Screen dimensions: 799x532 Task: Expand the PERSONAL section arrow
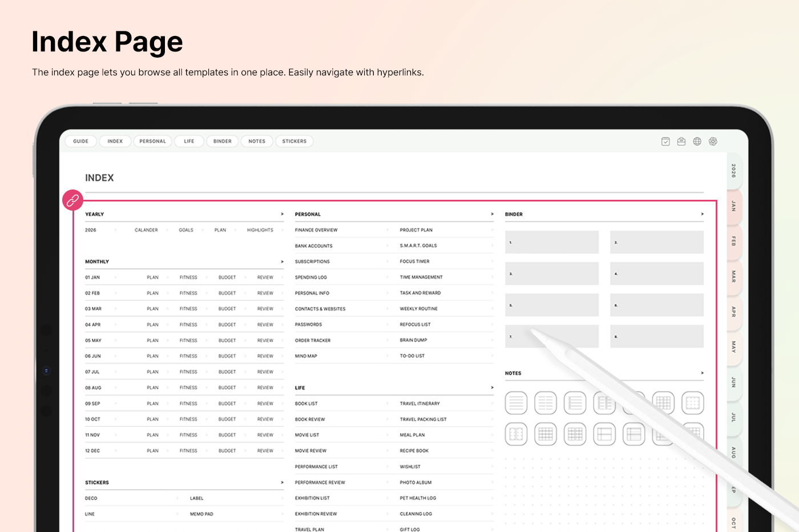coord(492,214)
